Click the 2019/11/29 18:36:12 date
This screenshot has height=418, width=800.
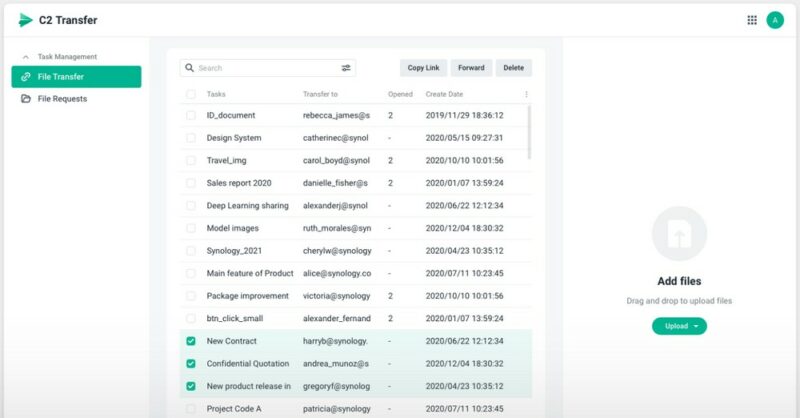[464, 115]
